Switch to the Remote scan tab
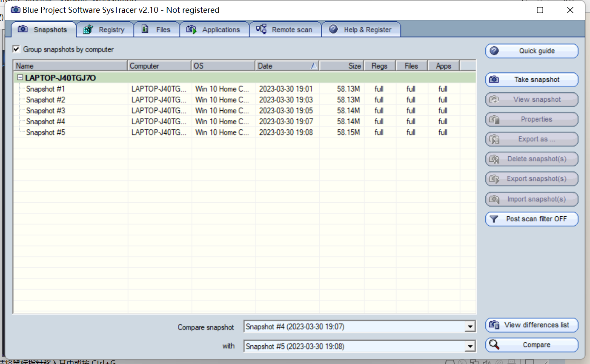Screen dimensions: 590x364 285,29
